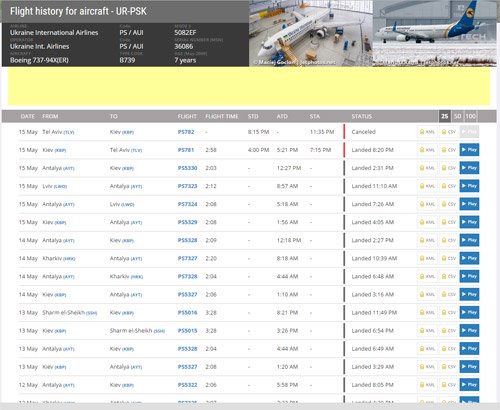This screenshot has height=410, width=500.
Task: Open flight number PS781 link
Action: [186, 150]
